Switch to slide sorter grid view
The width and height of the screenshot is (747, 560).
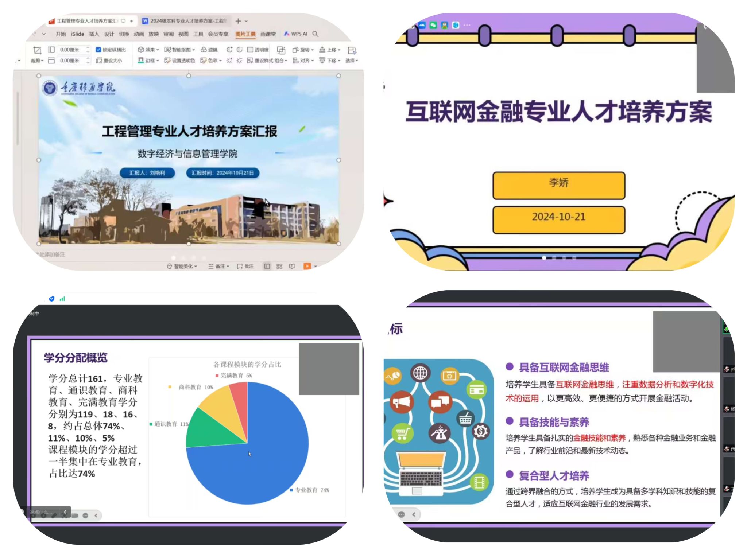[279, 266]
